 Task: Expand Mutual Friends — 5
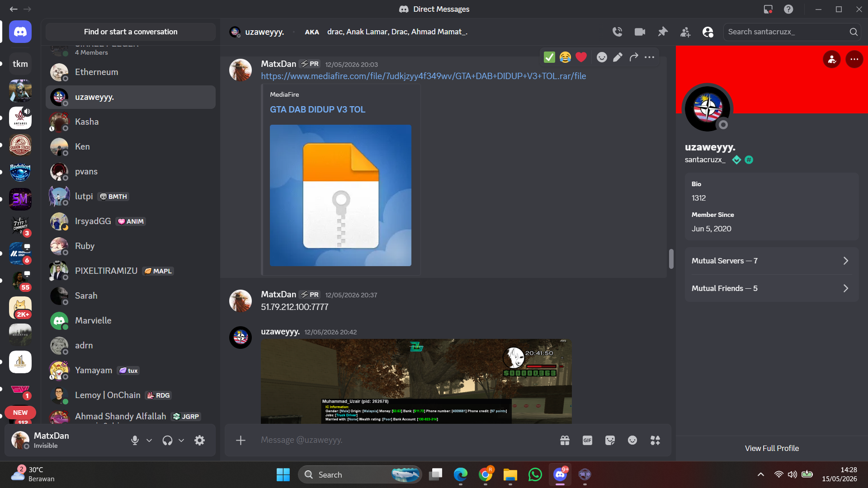[772, 288]
